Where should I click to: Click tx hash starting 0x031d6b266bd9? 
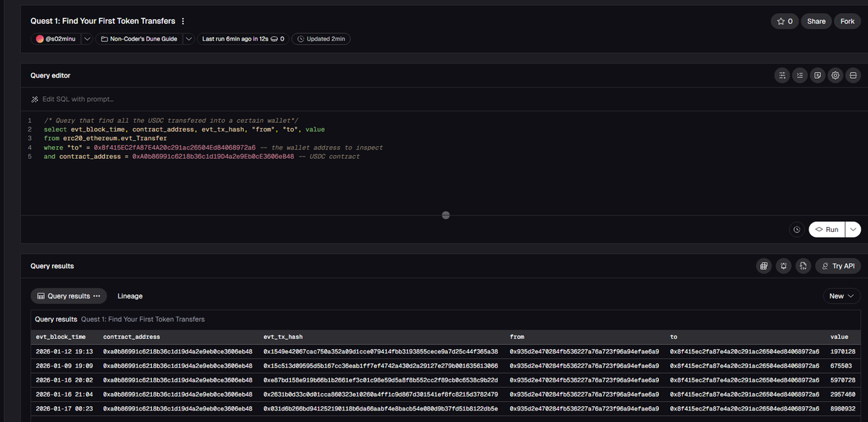pyautogui.click(x=380, y=408)
